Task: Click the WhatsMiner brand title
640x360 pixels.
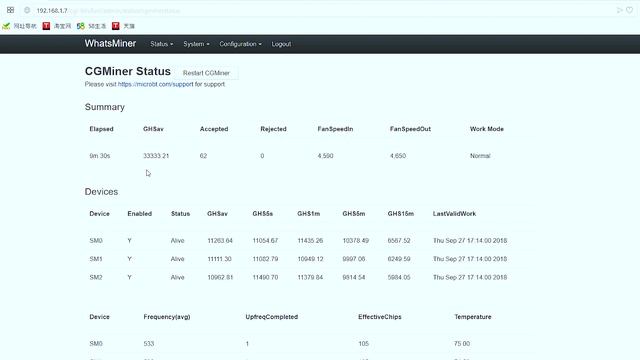Action: coord(110,44)
